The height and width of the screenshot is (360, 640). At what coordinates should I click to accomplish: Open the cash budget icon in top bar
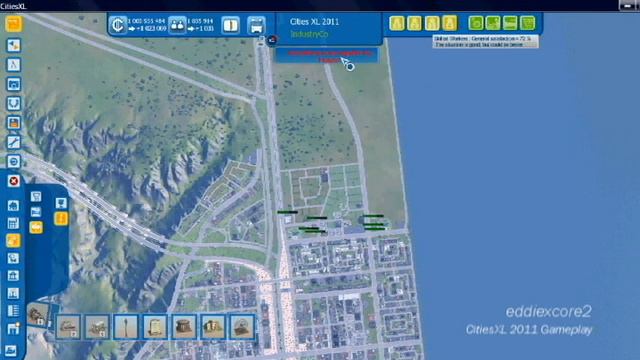click(x=118, y=25)
